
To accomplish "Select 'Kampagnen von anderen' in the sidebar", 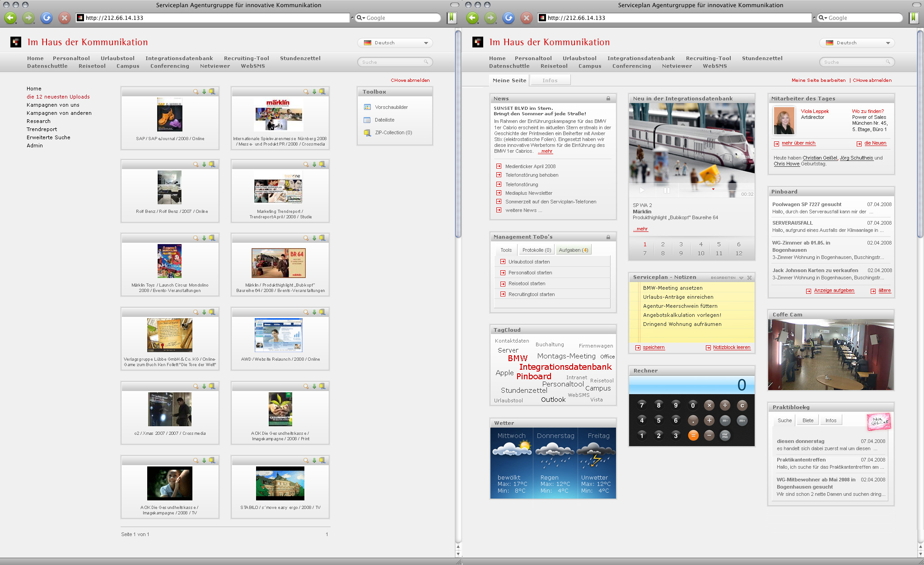I will [x=59, y=113].
